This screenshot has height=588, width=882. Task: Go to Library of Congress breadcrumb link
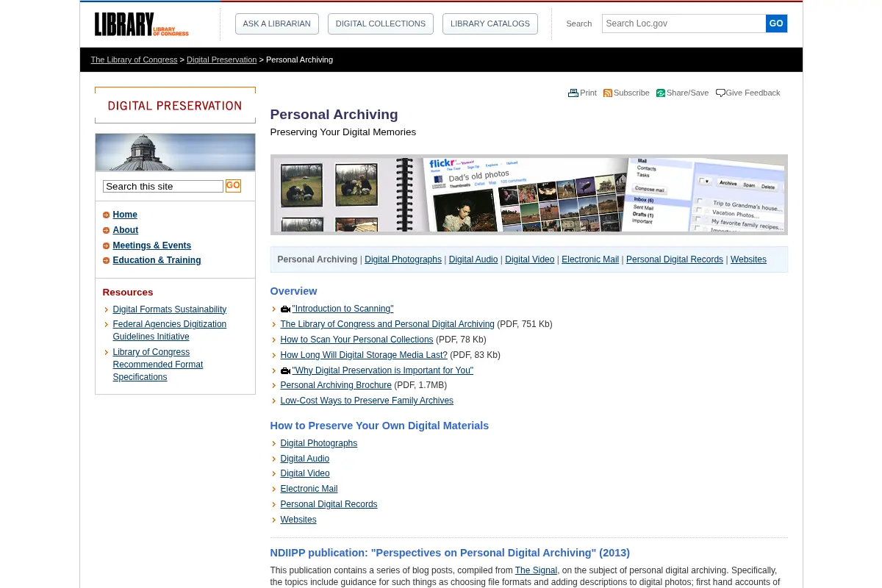point(134,60)
